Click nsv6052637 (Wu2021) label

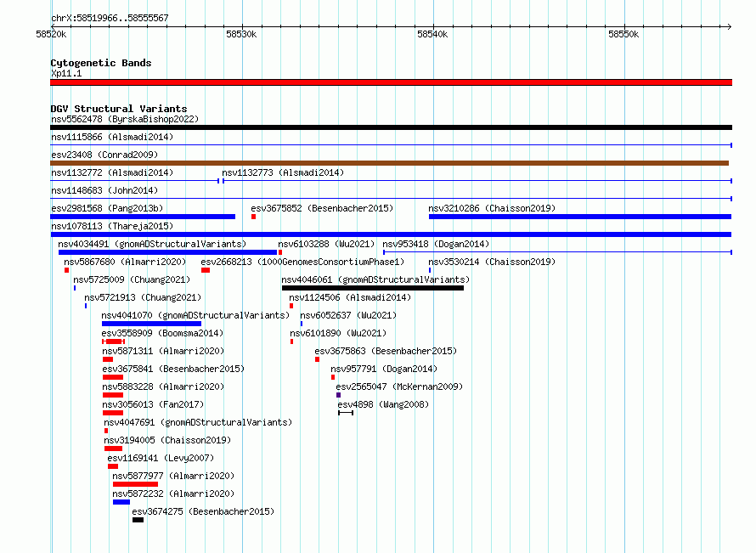pos(348,315)
